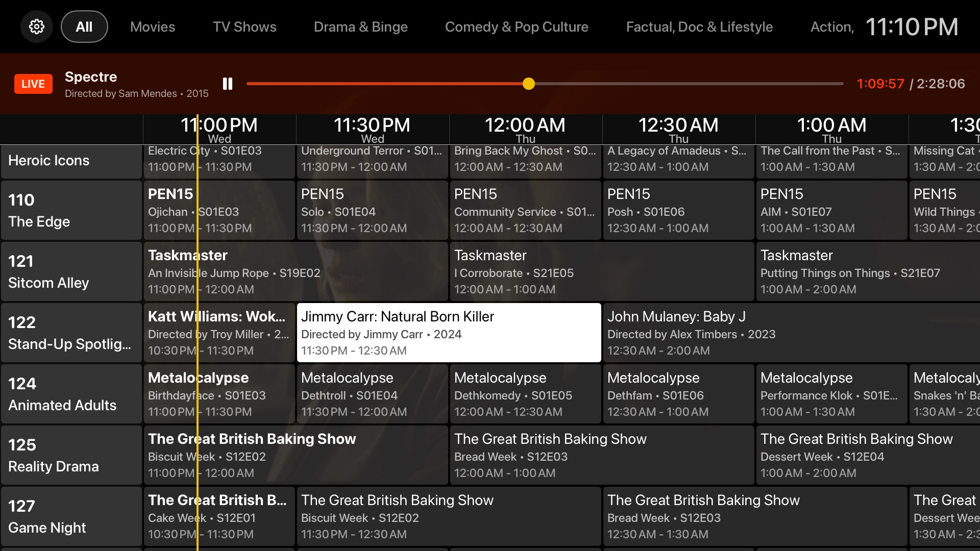Choose PEN15 episode Ojichan S01E03
This screenshot has height=551, width=980.
(219, 210)
